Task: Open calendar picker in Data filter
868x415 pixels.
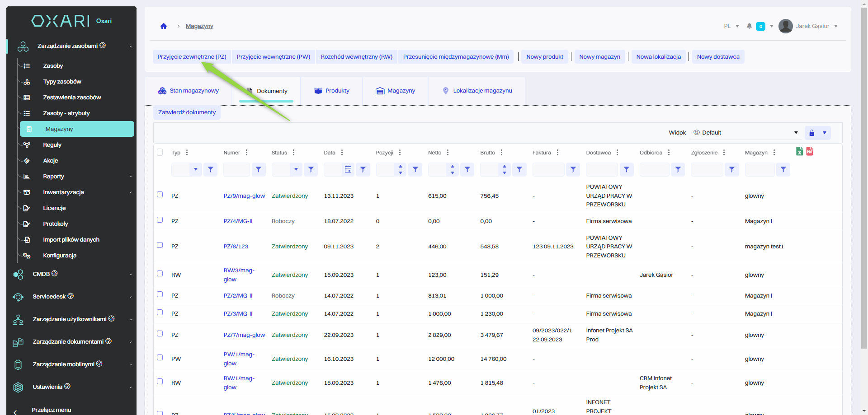Action: [x=348, y=169]
